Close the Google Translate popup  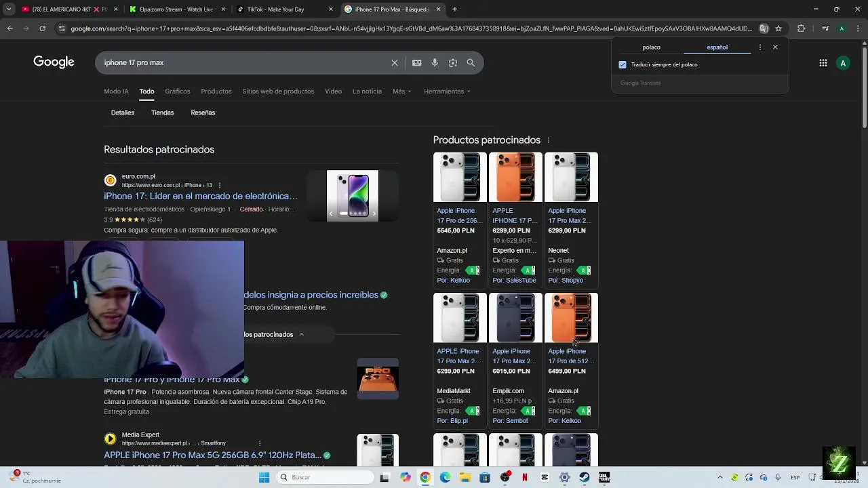coord(775,47)
